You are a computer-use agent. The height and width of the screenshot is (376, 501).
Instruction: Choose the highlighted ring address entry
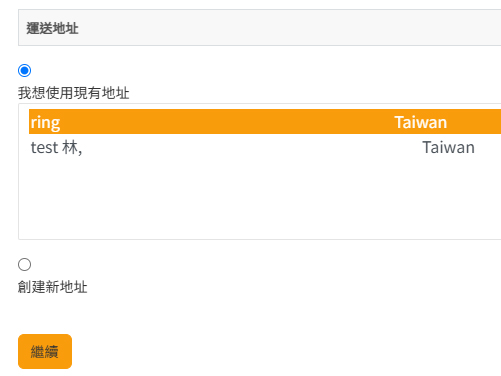(265, 122)
